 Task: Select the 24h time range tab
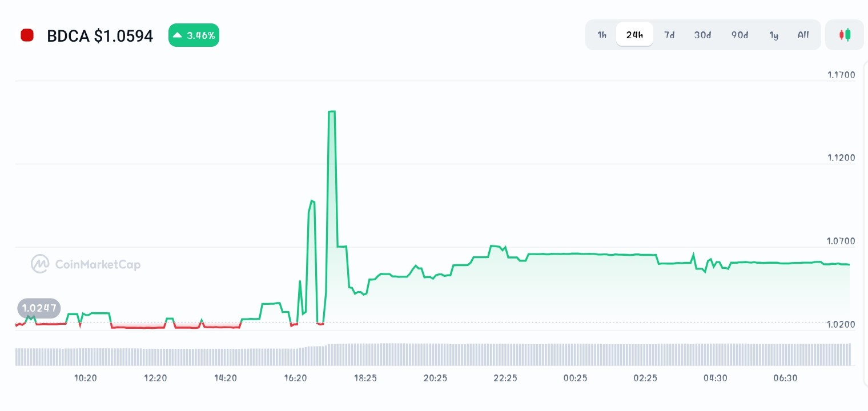point(634,35)
